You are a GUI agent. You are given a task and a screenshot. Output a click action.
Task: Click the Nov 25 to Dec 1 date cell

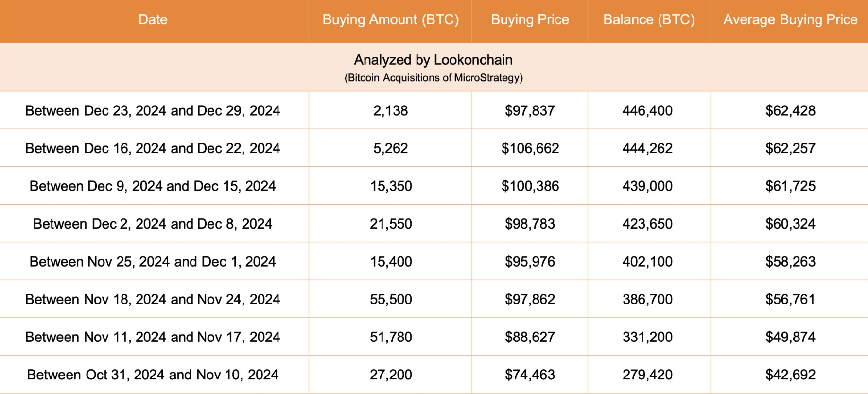tap(153, 262)
